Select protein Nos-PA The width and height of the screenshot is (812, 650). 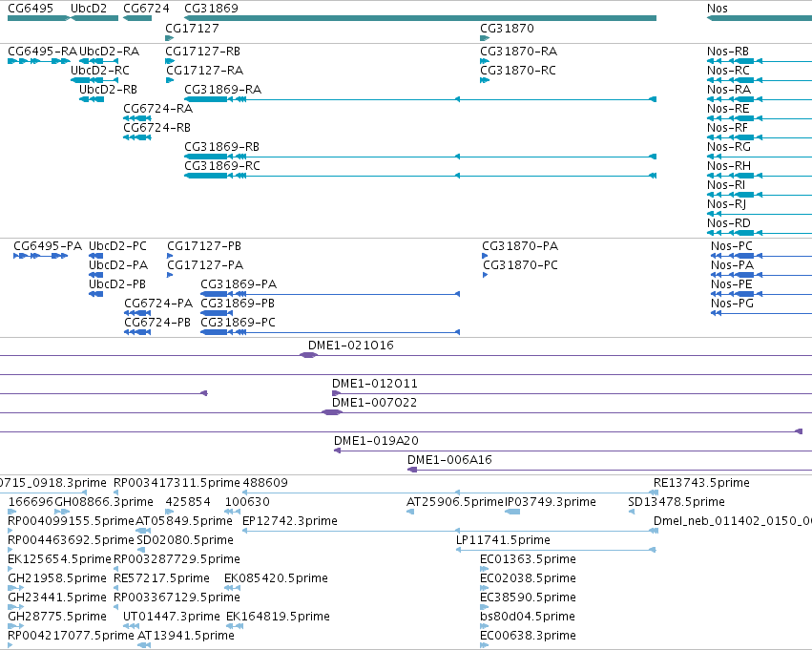732,265
